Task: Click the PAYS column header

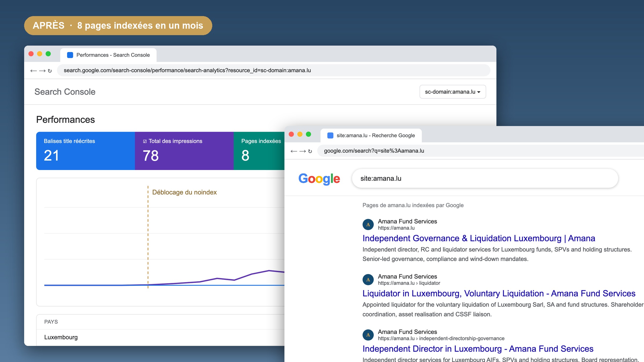Action: tap(51, 322)
